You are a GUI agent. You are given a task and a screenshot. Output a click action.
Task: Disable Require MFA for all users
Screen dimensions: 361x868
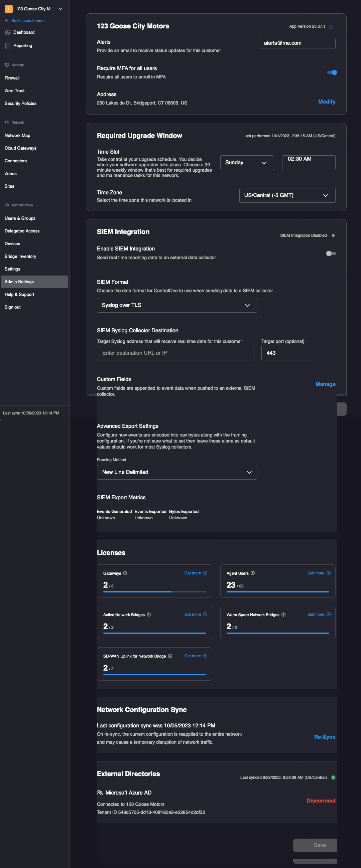coord(332,72)
